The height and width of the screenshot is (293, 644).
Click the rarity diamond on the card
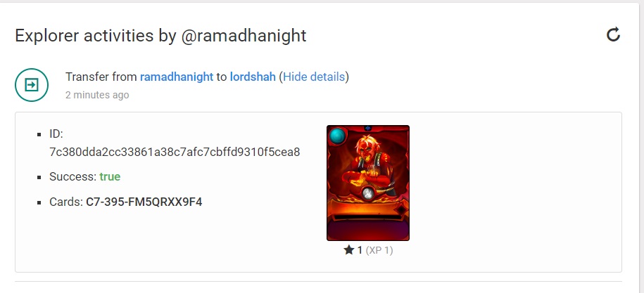[x=400, y=210]
